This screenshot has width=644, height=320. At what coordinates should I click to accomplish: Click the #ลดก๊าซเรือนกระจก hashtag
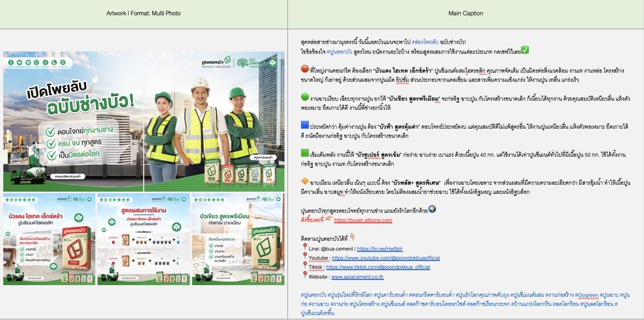[x=488, y=304]
